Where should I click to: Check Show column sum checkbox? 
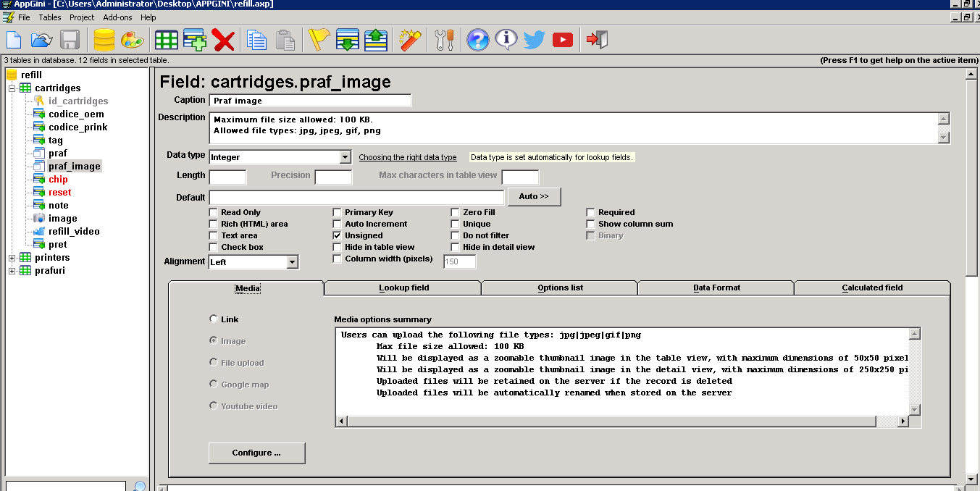tap(590, 224)
